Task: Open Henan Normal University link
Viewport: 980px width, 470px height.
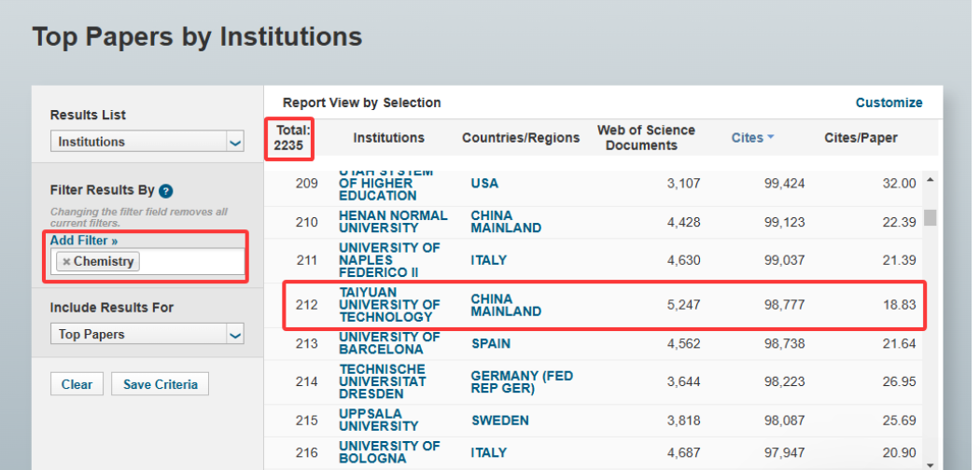Action: point(393,222)
